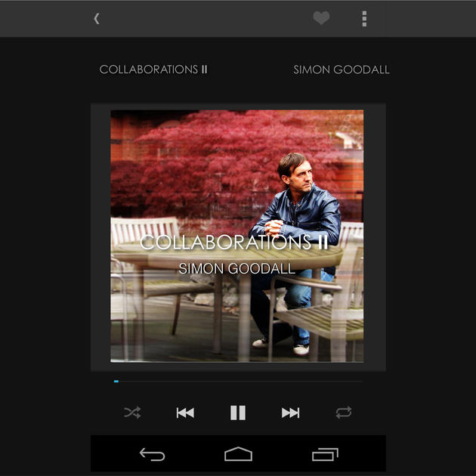This screenshot has width=476, height=476.
Task: Skip to the previous track
Action: [x=185, y=413]
